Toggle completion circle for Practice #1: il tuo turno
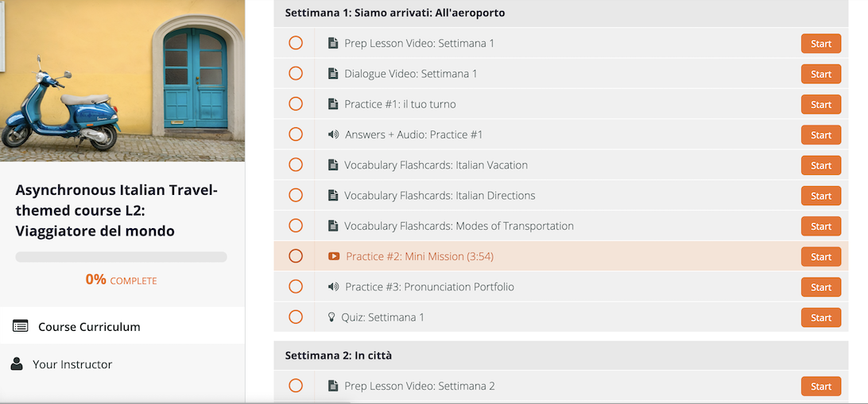 [296, 104]
